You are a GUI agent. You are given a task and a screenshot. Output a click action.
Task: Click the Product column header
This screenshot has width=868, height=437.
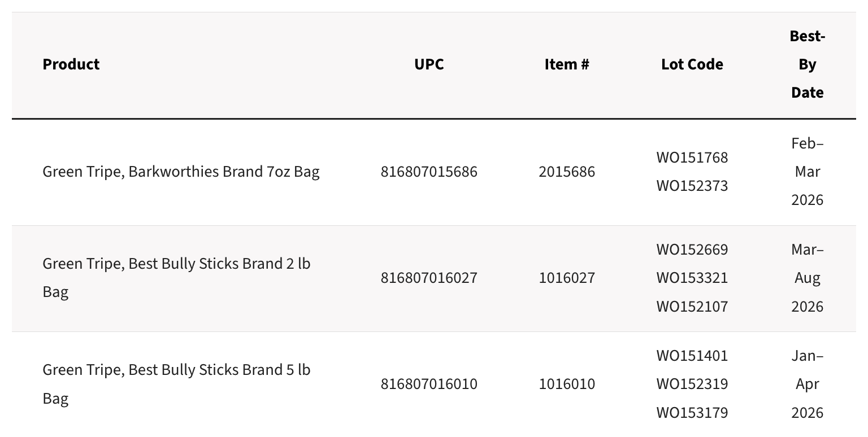pos(71,64)
